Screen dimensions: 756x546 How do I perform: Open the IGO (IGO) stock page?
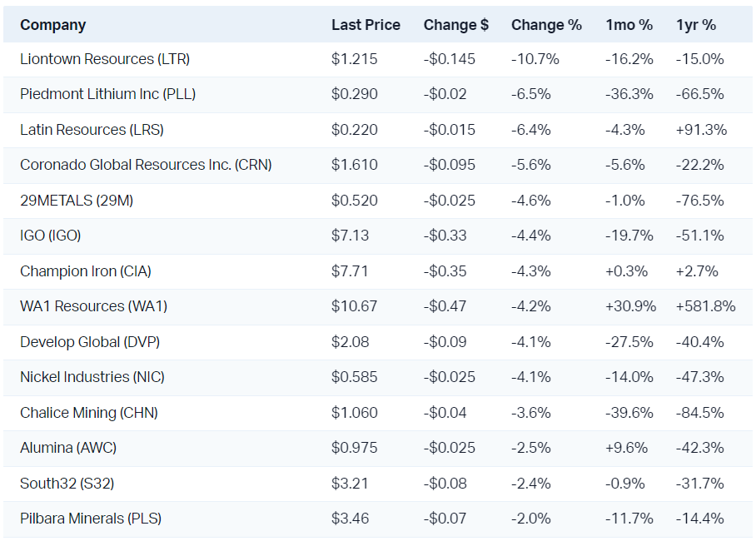coord(50,236)
